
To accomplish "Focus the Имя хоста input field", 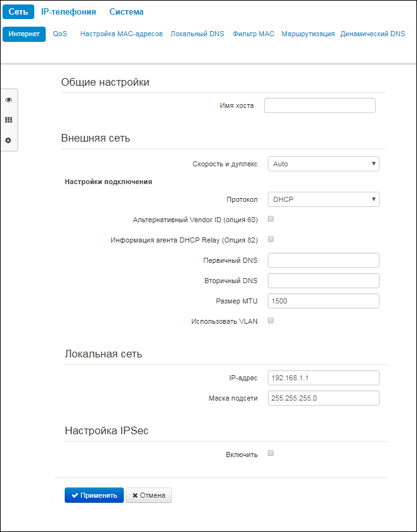I will (320, 105).
